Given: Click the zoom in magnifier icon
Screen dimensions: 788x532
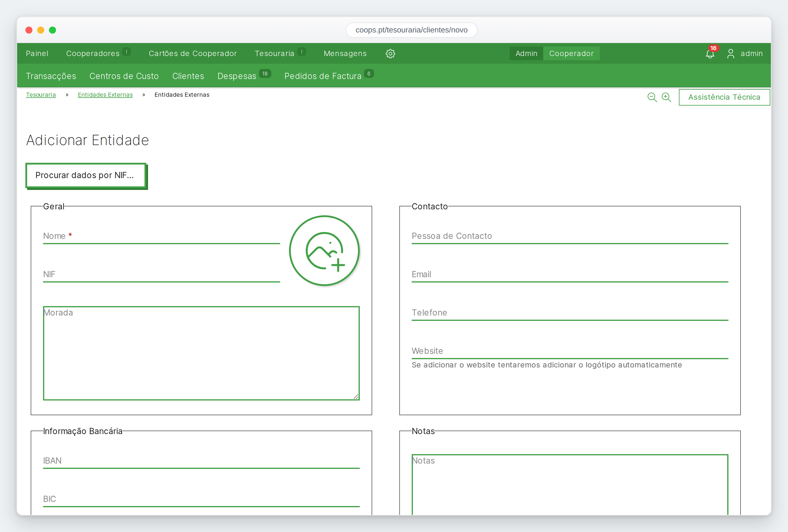Looking at the screenshot, I should coord(666,97).
